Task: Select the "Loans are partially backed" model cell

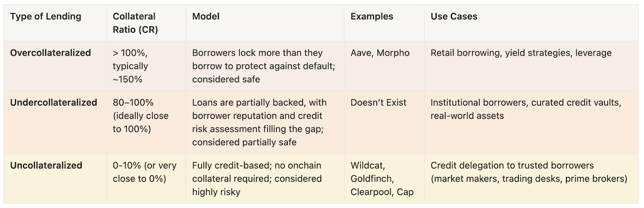Action: [259, 122]
